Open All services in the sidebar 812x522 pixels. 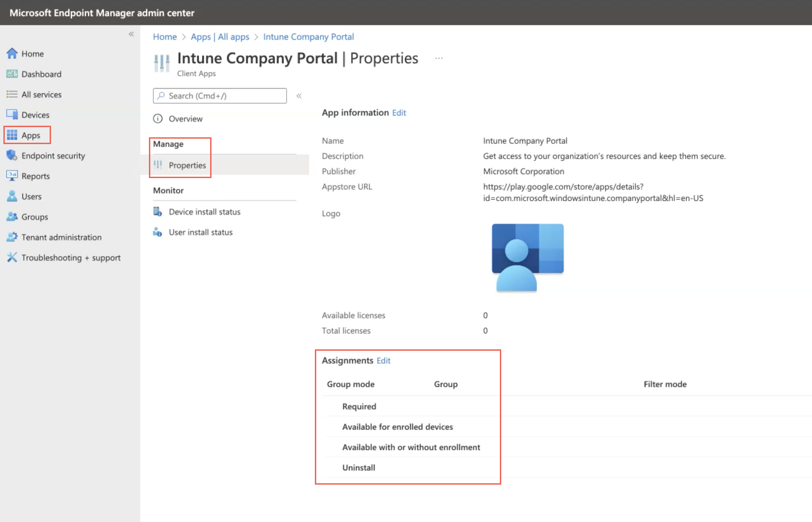[x=41, y=94]
